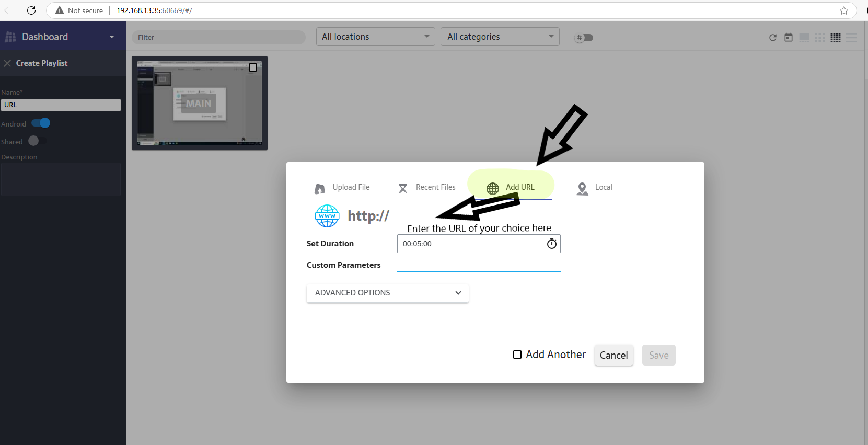This screenshot has height=445, width=868.
Task: Expand the ADVANCED OPTIONS section
Action: [x=387, y=293]
